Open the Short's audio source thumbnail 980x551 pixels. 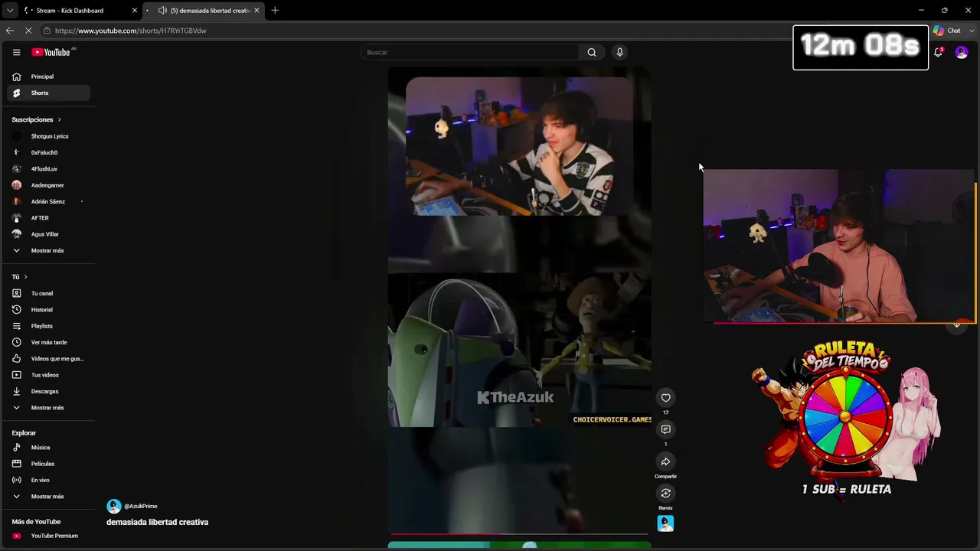point(665,523)
